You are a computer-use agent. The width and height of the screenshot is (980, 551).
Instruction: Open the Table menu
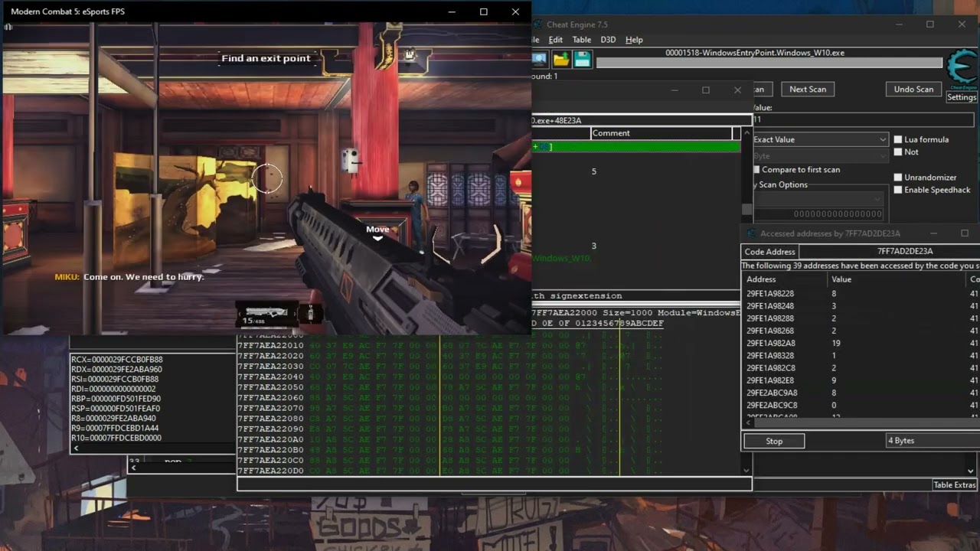[x=582, y=40]
